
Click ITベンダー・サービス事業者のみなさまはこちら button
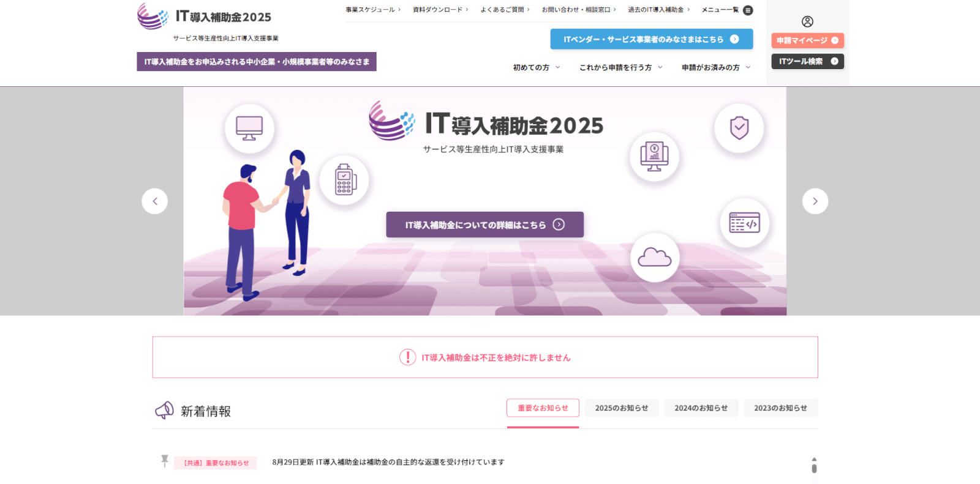[x=652, y=39]
